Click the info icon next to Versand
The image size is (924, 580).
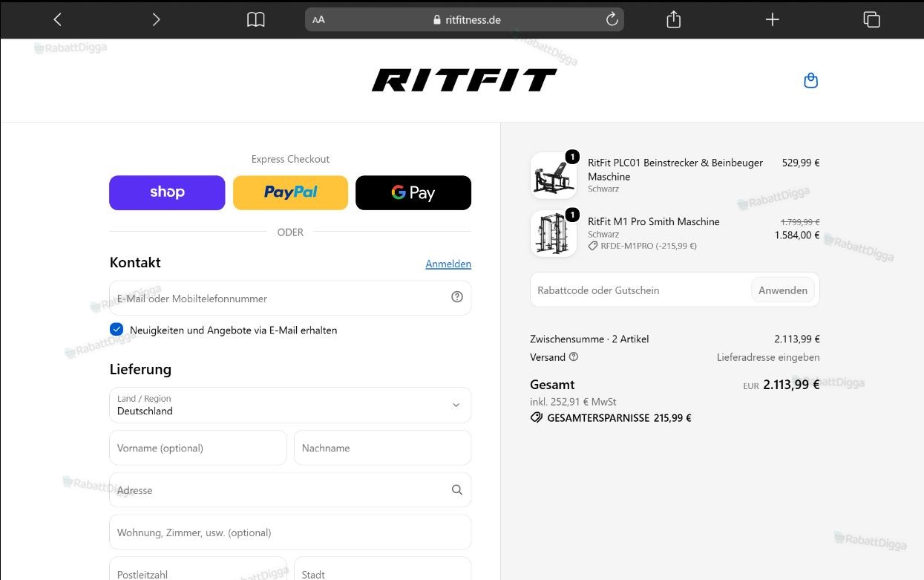(x=573, y=356)
